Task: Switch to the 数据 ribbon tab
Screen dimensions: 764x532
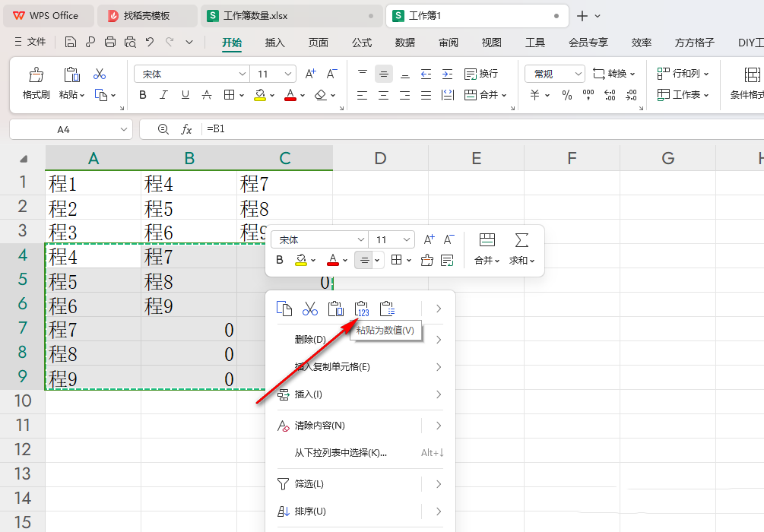Action: [405, 43]
